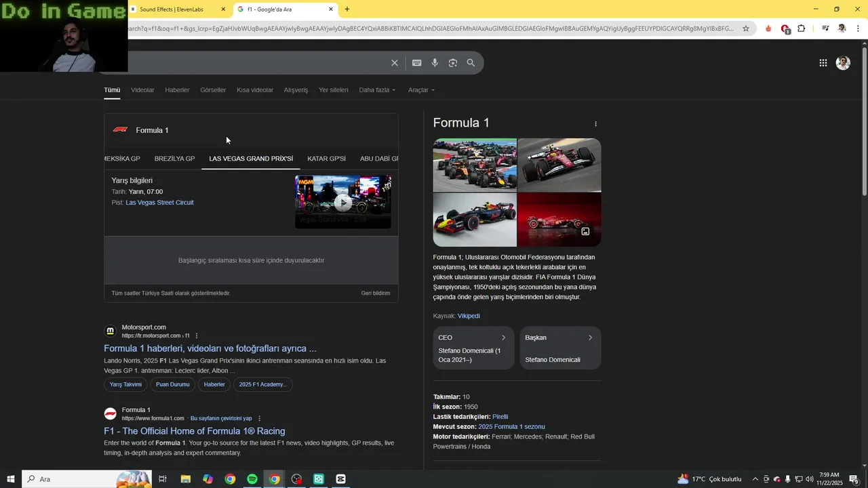Open Motorsport.com result options menu

coord(197,336)
